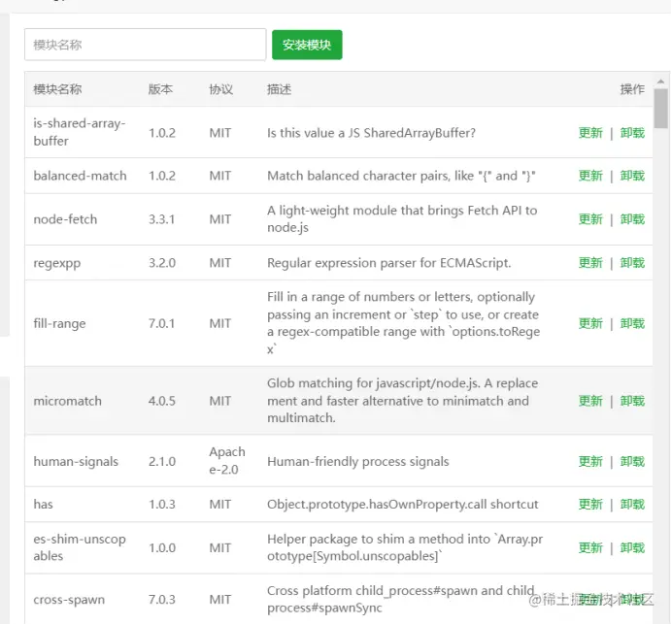Click the module list scrollbar thumb

660,109
